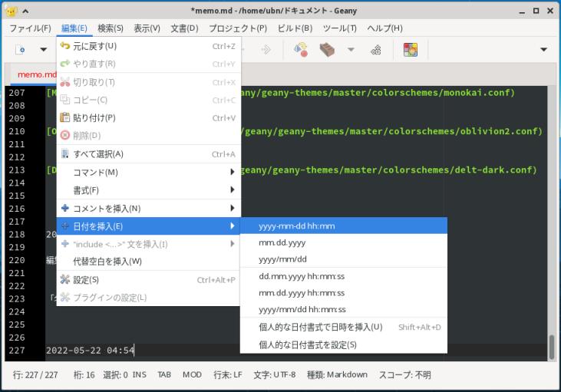
Task: Open the 検索(S) menu
Action: coord(111,28)
